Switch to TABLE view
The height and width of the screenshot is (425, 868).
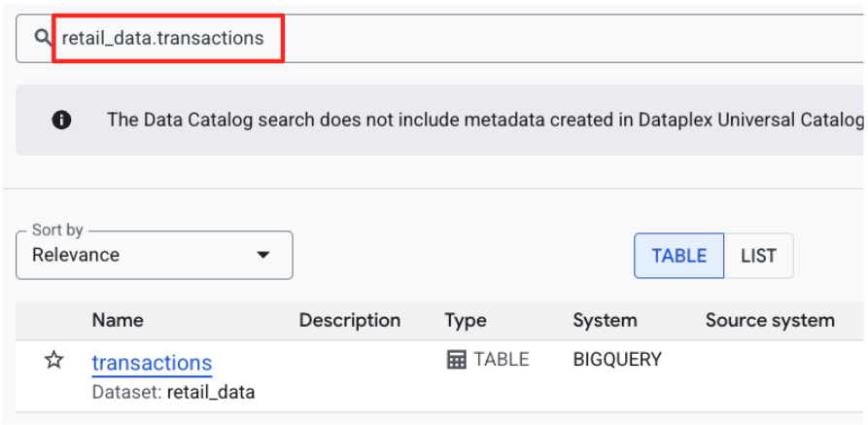tap(678, 256)
